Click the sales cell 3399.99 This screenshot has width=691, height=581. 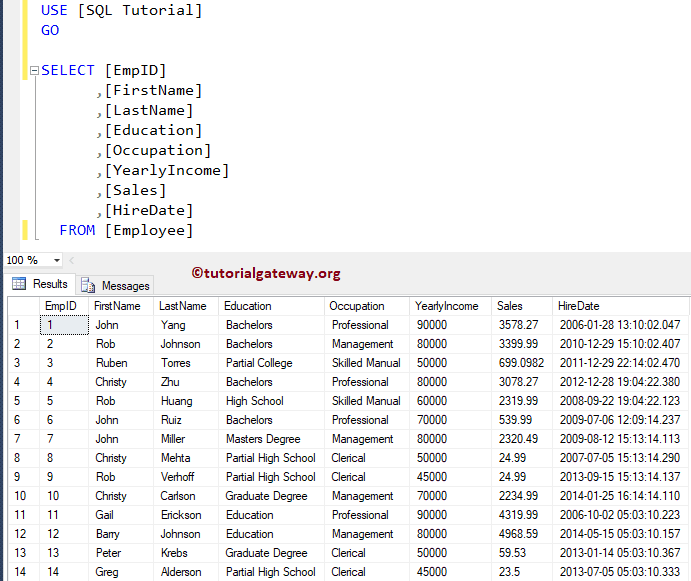[522, 344]
